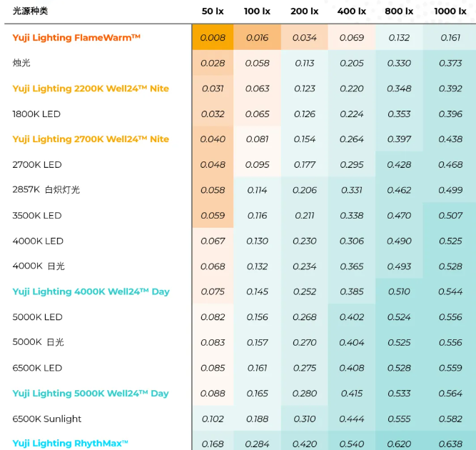Click the 2857K 白炽灯光 row label

tap(46, 190)
